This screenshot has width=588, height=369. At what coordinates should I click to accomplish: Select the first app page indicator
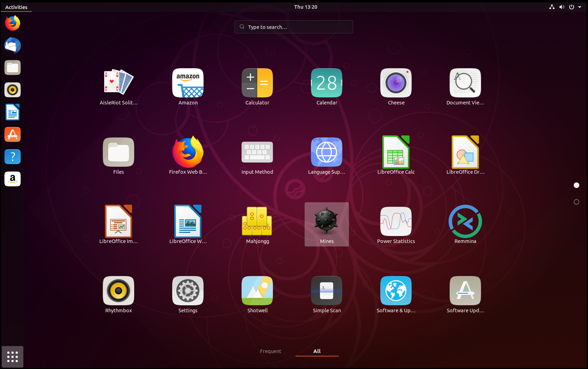tap(576, 185)
